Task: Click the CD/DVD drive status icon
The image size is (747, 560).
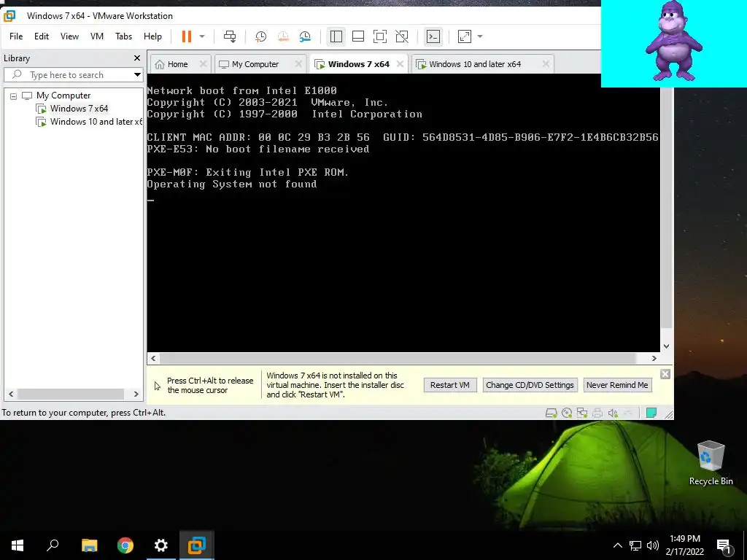Action: pyautogui.click(x=567, y=413)
